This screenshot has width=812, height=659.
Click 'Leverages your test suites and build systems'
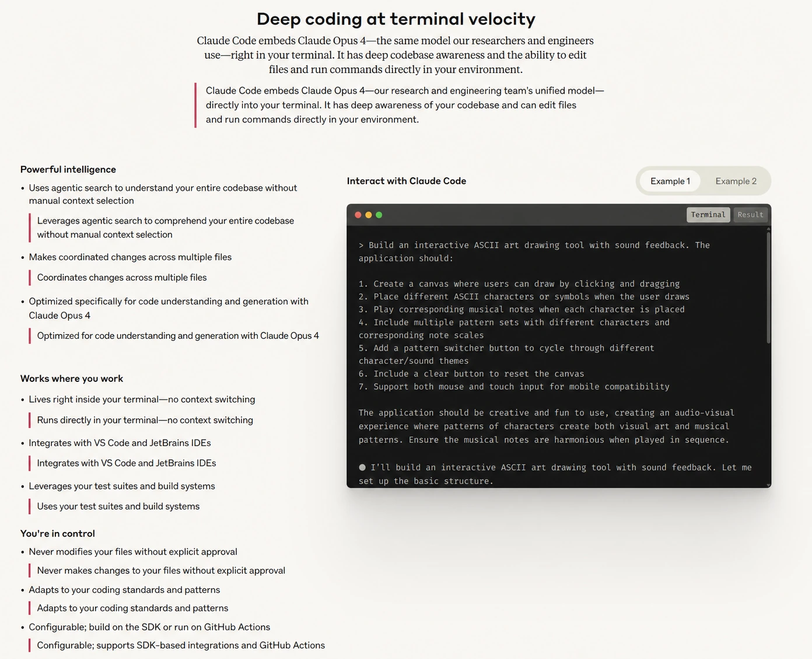pyautogui.click(x=122, y=486)
